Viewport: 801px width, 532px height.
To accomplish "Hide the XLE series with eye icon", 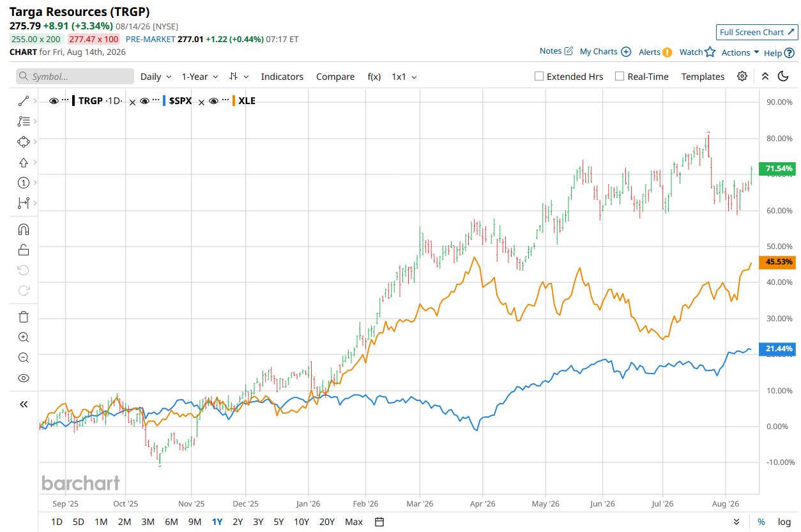I will [214, 101].
